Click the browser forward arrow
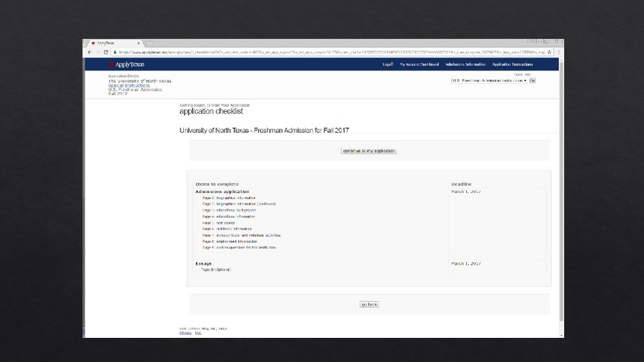This screenshot has width=644, height=362. 98,52
